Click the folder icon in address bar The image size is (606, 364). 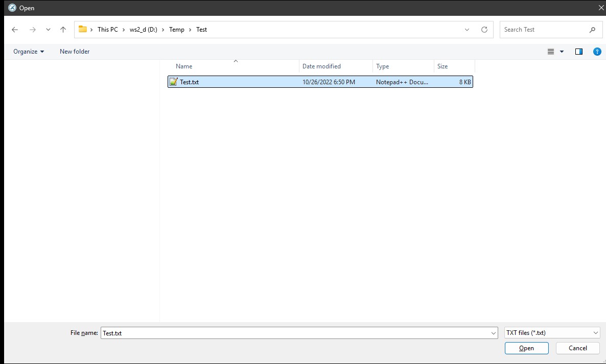click(83, 29)
